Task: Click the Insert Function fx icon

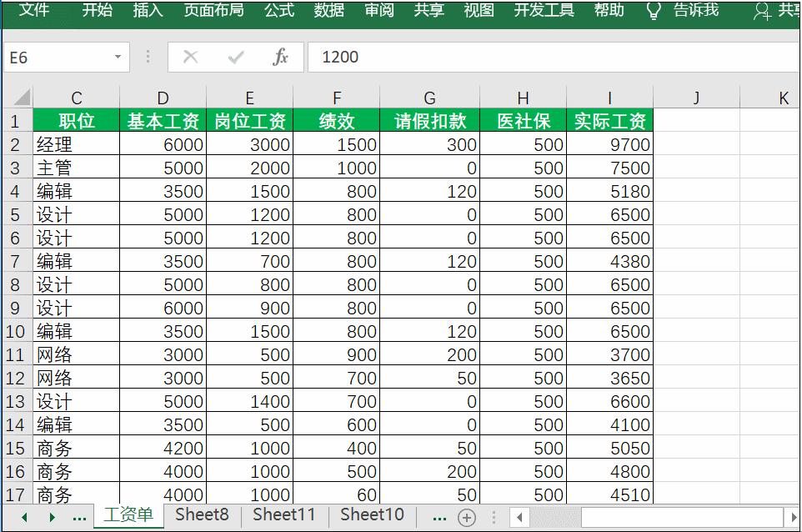Action: pos(282,58)
